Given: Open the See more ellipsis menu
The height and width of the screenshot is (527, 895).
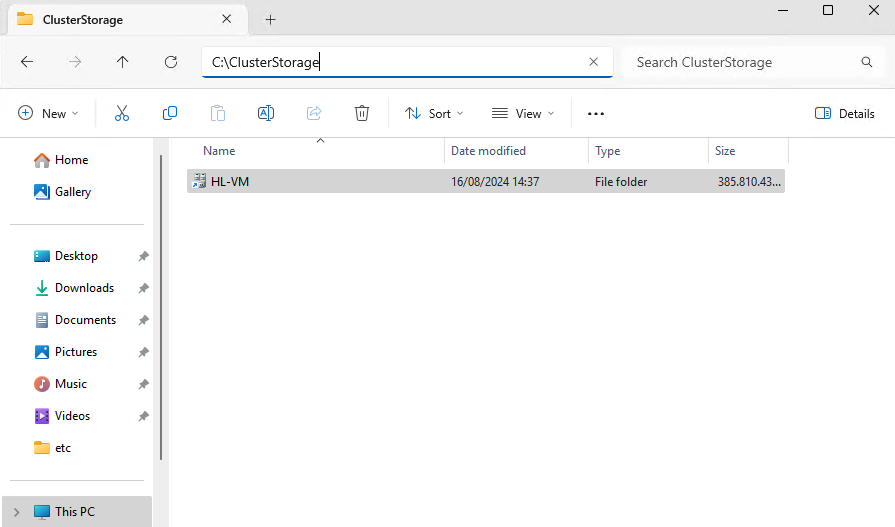Looking at the screenshot, I should (596, 114).
